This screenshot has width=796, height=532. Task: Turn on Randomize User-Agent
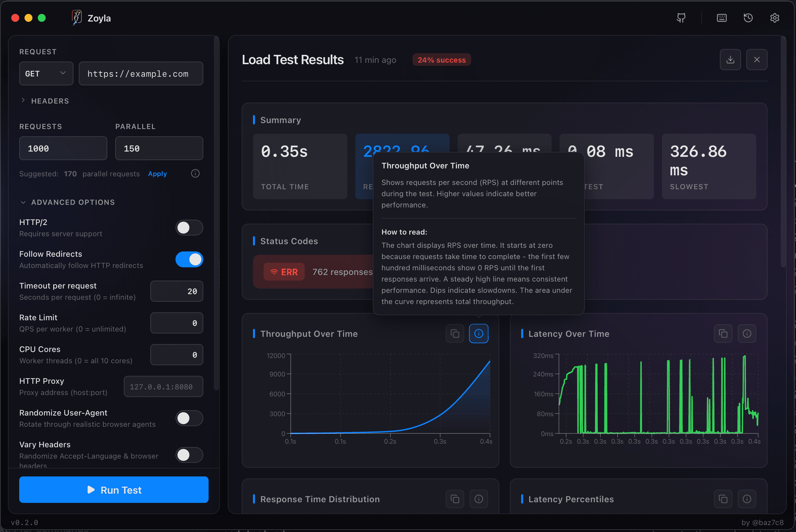point(189,418)
